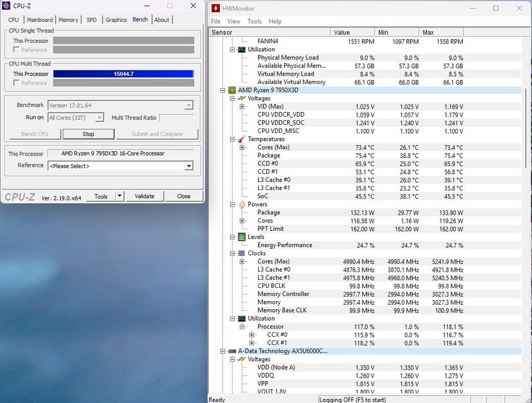Click the Single Thread This Processor bar

tap(123, 41)
